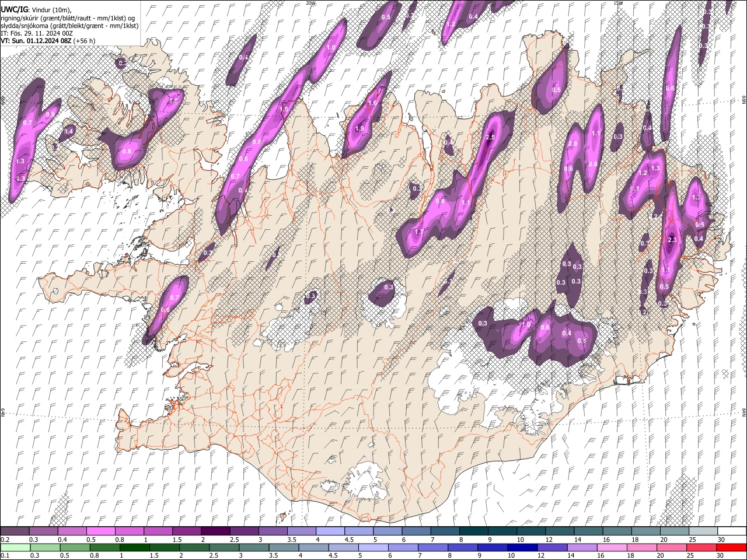Click the "(+56 h)" forecast offset text
The image size is (747, 560).
[85, 41]
